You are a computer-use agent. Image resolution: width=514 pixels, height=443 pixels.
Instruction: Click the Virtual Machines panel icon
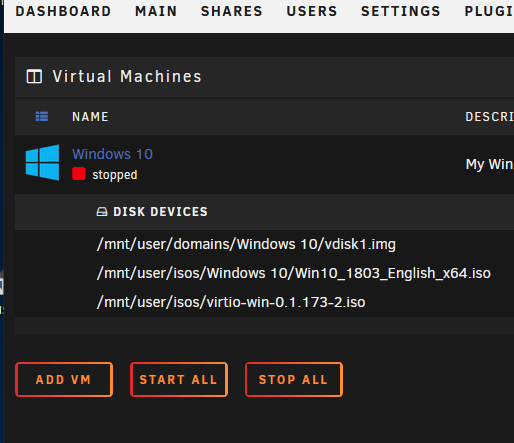34,76
